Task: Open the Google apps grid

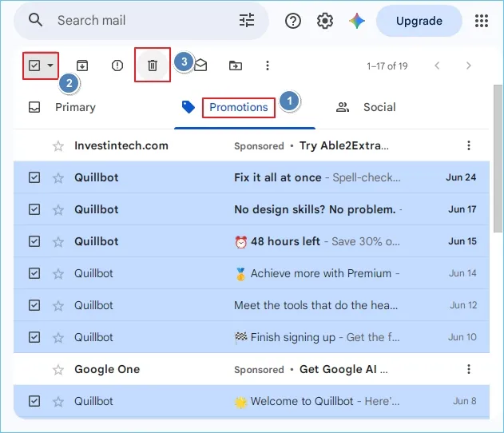Action: (x=482, y=21)
